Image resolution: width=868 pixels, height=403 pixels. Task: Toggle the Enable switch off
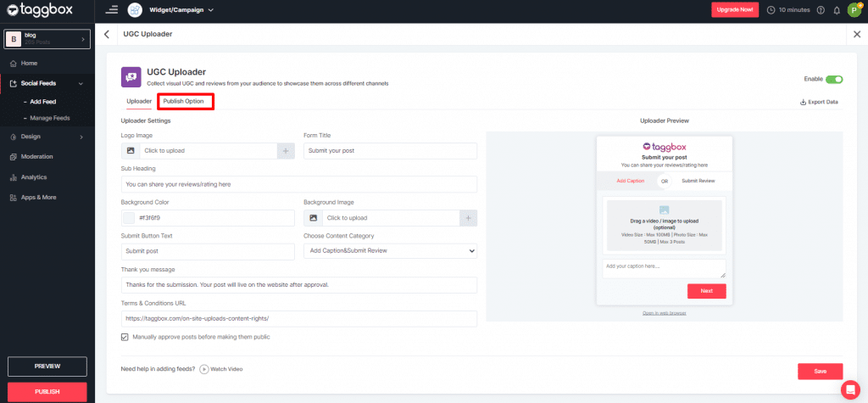pos(834,79)
